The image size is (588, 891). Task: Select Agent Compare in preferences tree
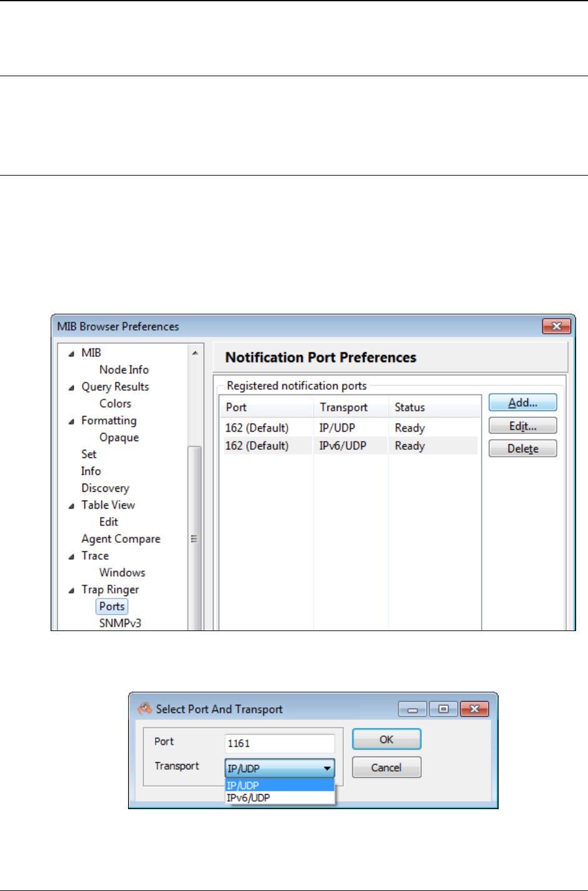[x=121, y=539]
